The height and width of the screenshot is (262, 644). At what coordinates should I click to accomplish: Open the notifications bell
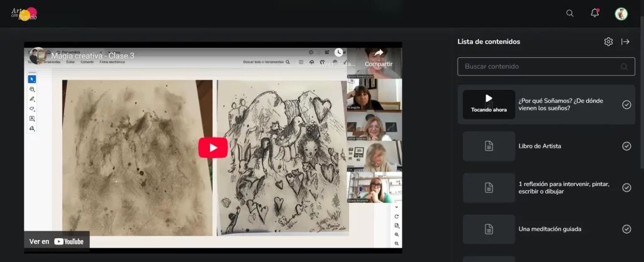595,13
